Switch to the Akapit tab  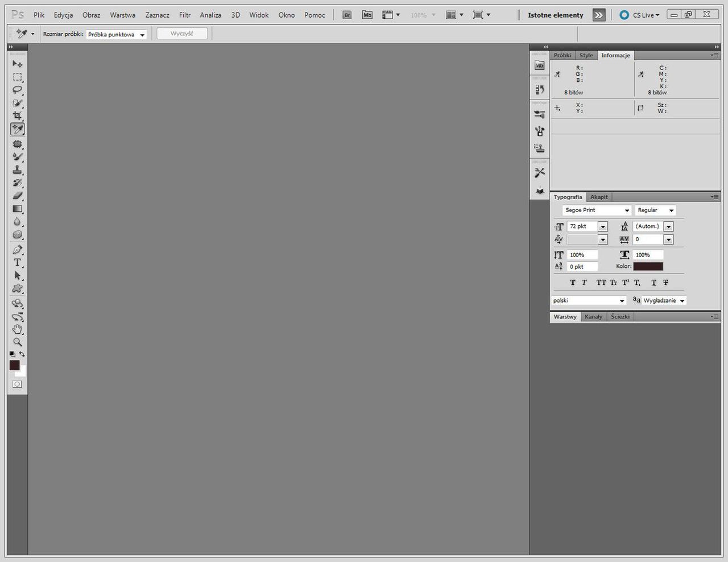coord(599,197)
